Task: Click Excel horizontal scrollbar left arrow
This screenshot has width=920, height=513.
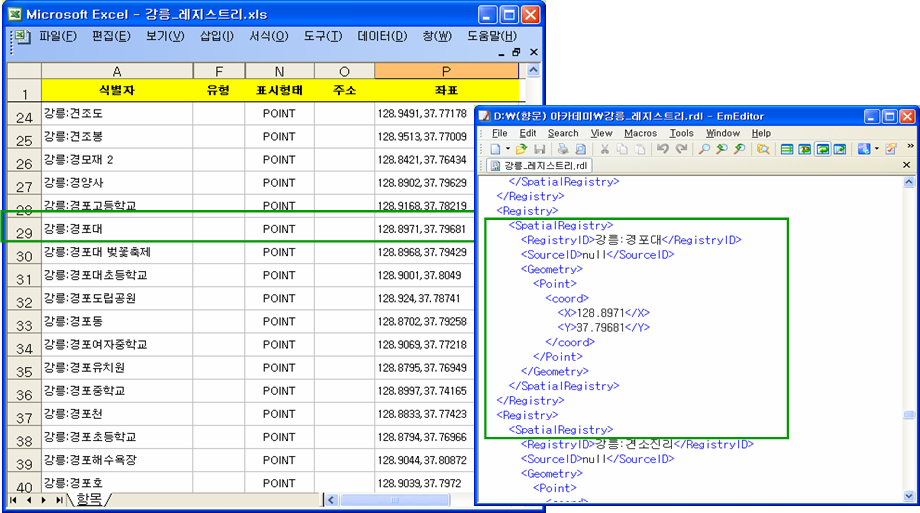Action: tap(331, 500)
